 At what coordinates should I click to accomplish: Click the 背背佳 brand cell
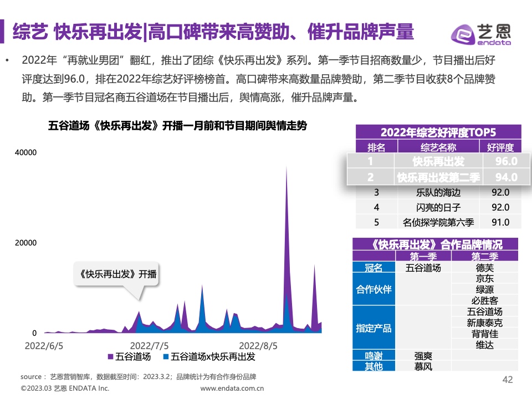pyautogui.click(x=484, y=334)
